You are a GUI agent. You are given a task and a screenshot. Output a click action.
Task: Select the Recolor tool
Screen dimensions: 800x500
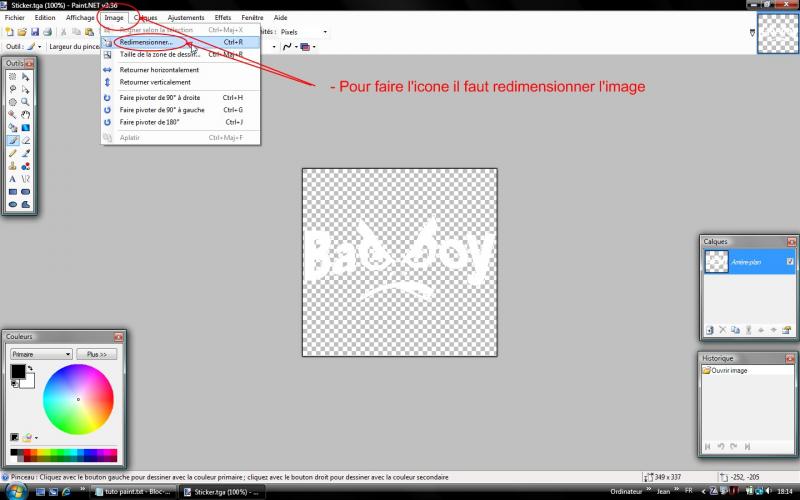coord(26,166)
